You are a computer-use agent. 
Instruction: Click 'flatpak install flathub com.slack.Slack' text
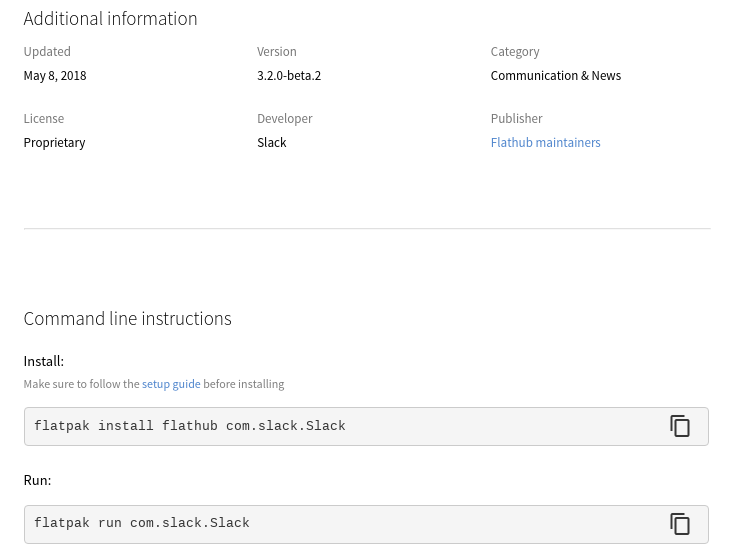coord(190,426)
